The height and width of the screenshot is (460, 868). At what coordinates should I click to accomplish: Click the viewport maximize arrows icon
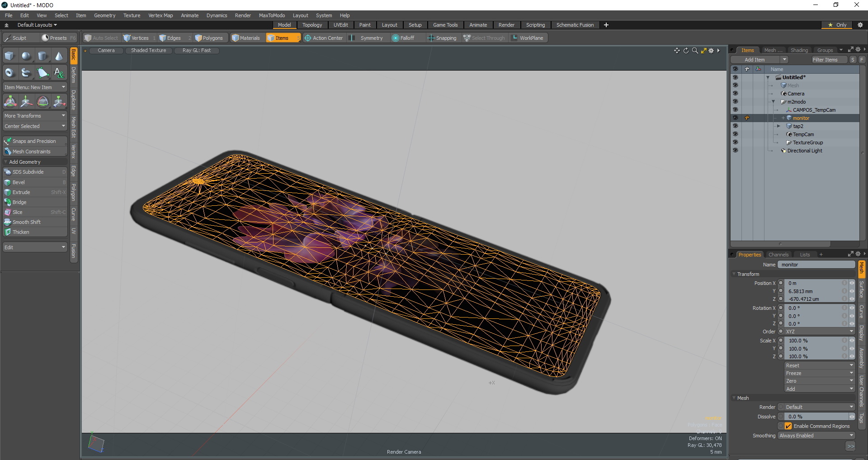click(703, 51)
